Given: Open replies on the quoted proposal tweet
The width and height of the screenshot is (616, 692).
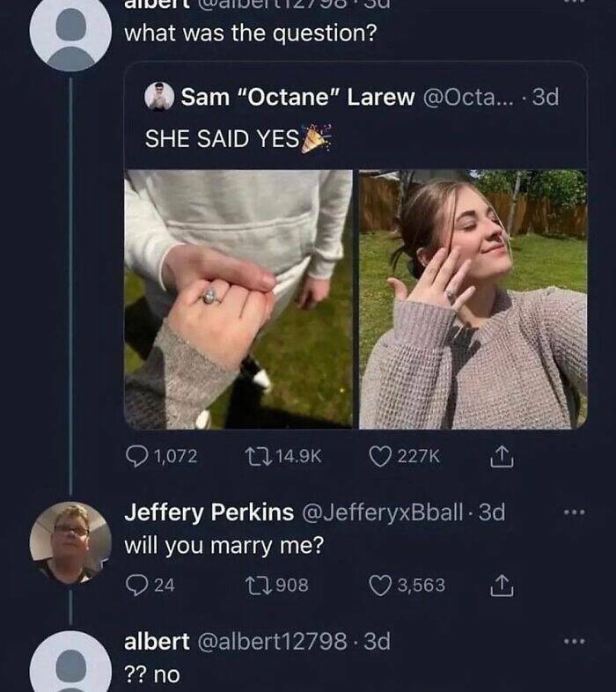Looking at the screenshot, I should (x=140, y=455).
